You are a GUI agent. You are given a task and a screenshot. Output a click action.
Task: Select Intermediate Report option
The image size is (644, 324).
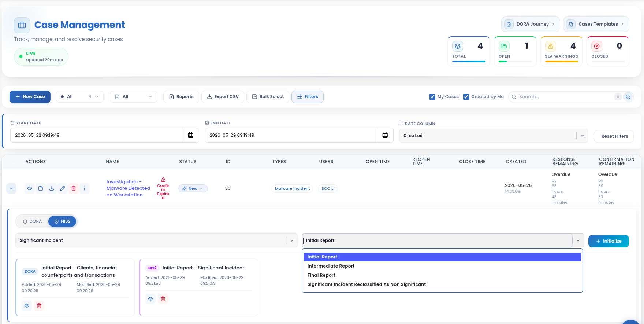(442, 266)
